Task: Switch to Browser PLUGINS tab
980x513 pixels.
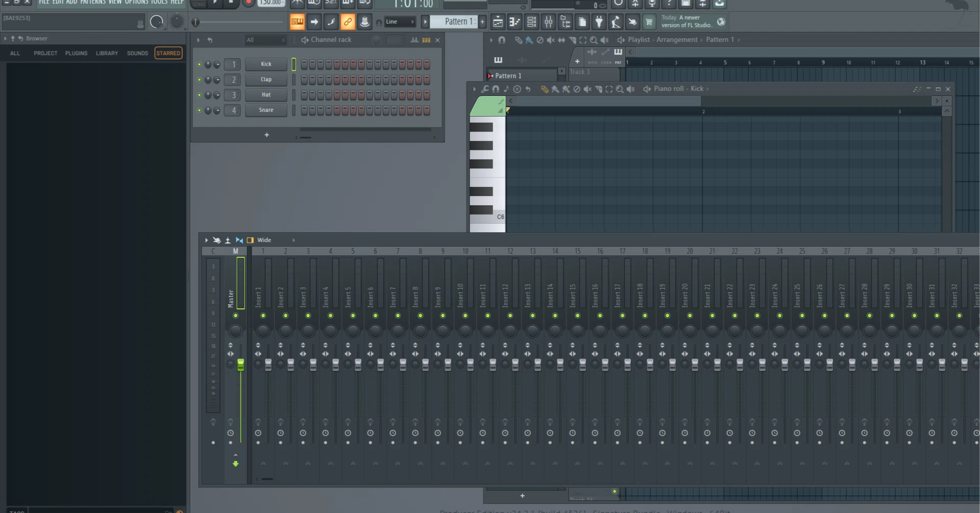Action: [x=76, y=53]
